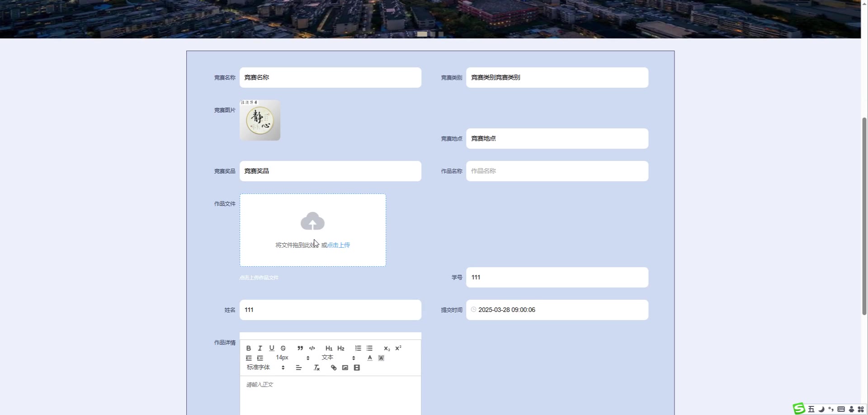Screen dimensions: 868x415
Task: Open the text alignment options
Action: point(299,368)
